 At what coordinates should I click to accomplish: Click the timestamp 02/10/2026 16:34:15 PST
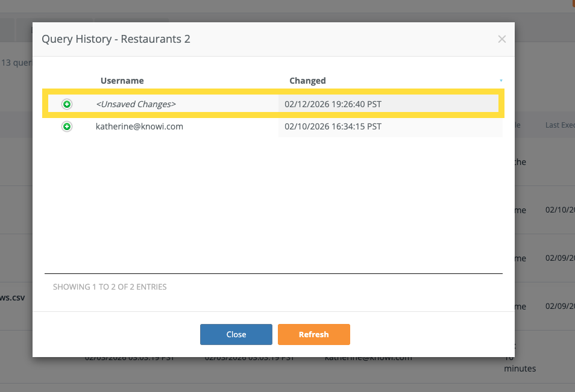(x=333, y=126)
